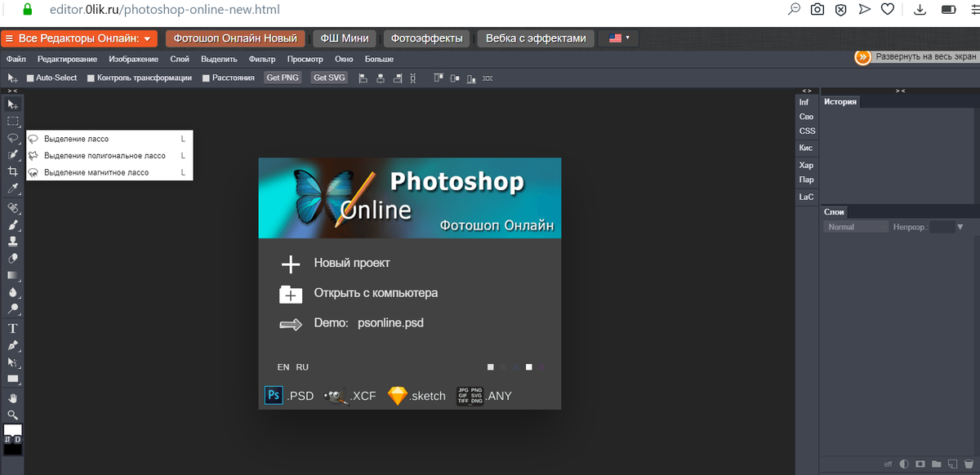
Task: Open the Все Редакторы Онлайн dropdown
Action: coord(78,38)
